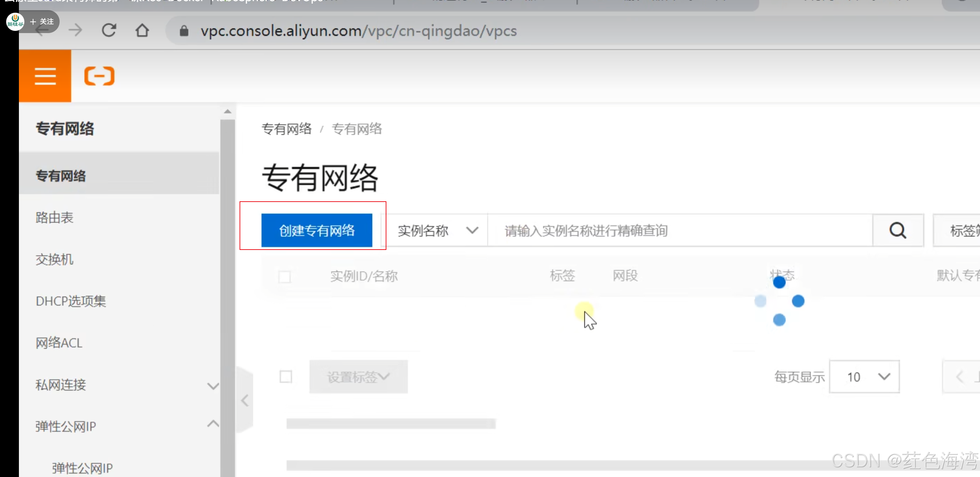Click the 尚硅谷 avatar icon
The height and width of the screenshot is (477, 980).
click(15, 21)
